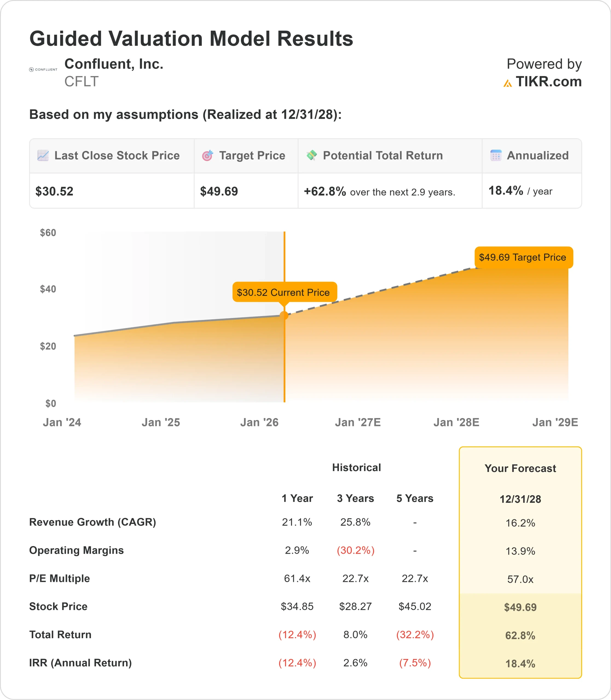
Task: Click the Confluent, Inc. company name
Action: coord(114,64)
